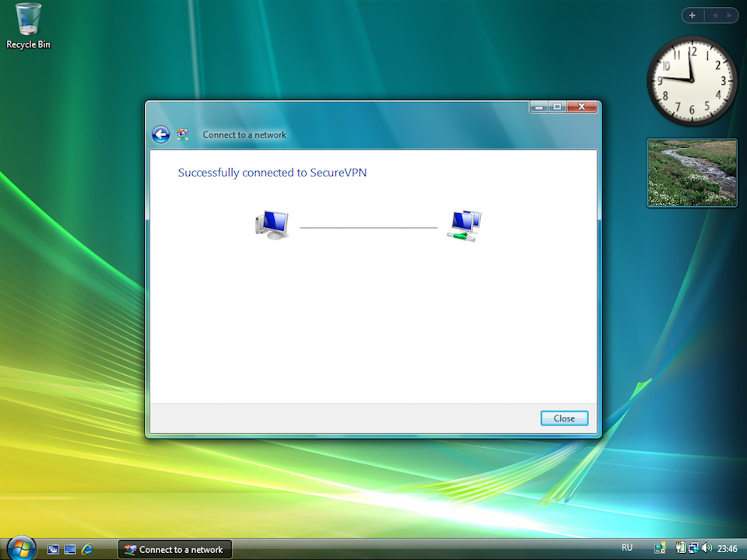Image resolution: width=747 pixels, height=560 pixels.
Task: Click the slideshow picture gadget thumbnail
Action: coord(692,173)
